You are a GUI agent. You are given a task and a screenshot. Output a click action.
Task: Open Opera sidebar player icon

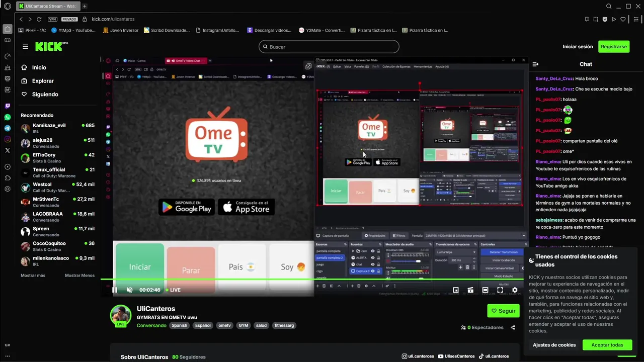(8, 167)
